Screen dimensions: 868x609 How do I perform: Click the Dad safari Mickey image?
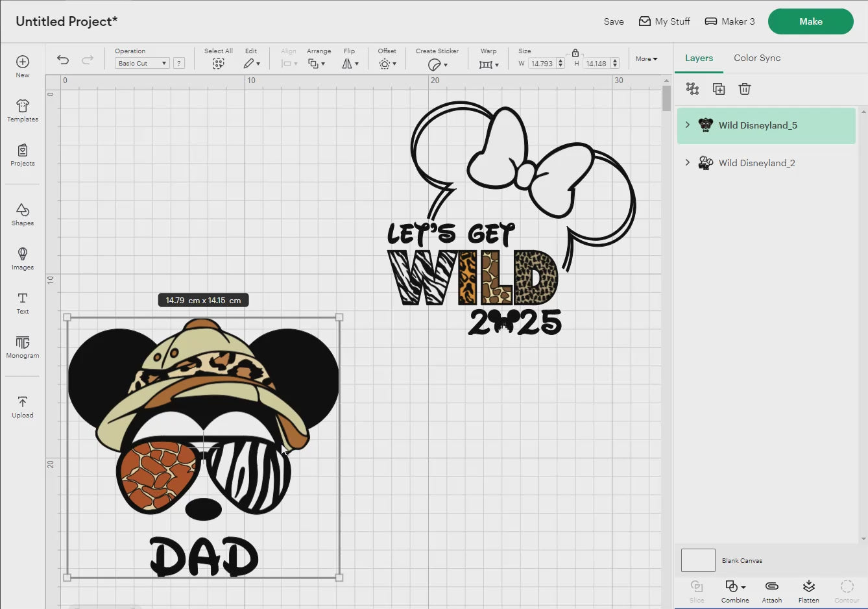point(203,447)
